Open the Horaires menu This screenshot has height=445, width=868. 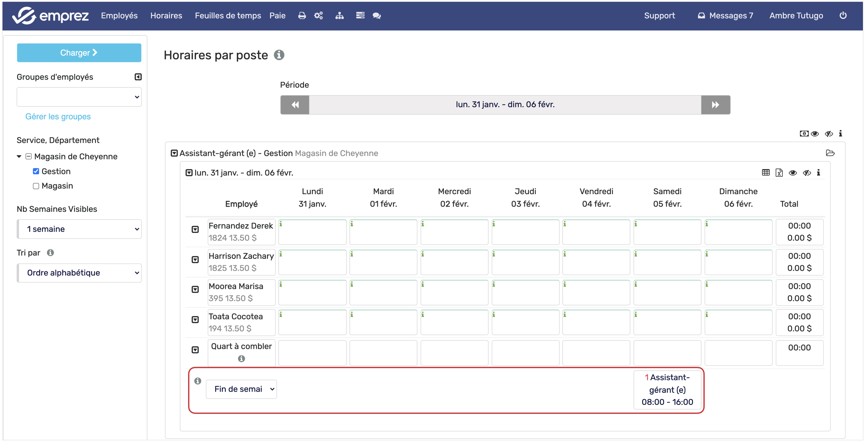click(x=166, y=16)
